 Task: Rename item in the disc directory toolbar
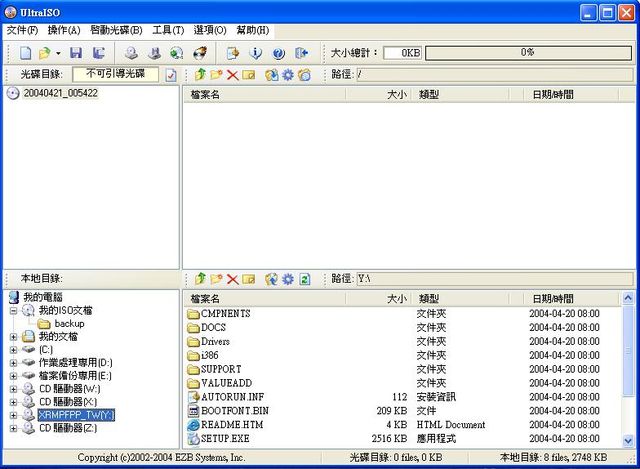[x=249, y=75]
